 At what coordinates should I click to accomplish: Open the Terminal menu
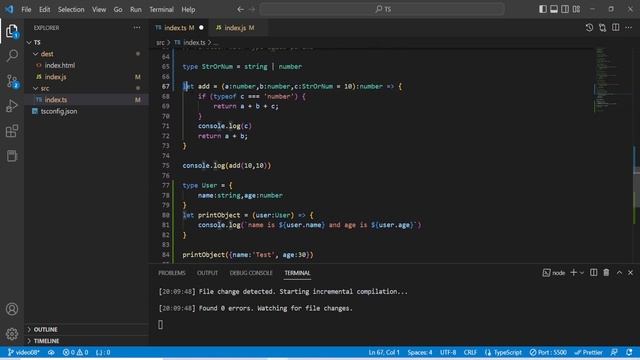tap(161, 9)
